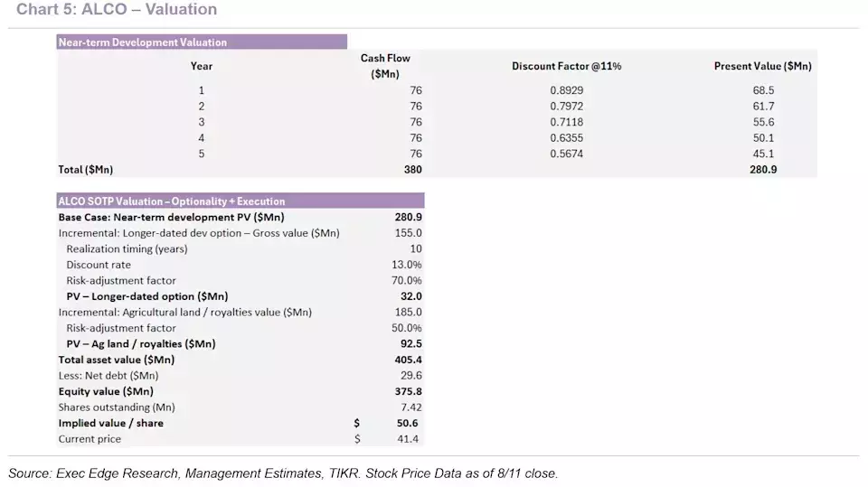Viewport: 868px width, 487px height.
Task: Select discount factor value 0.5674
Action: tap(566, 154)
